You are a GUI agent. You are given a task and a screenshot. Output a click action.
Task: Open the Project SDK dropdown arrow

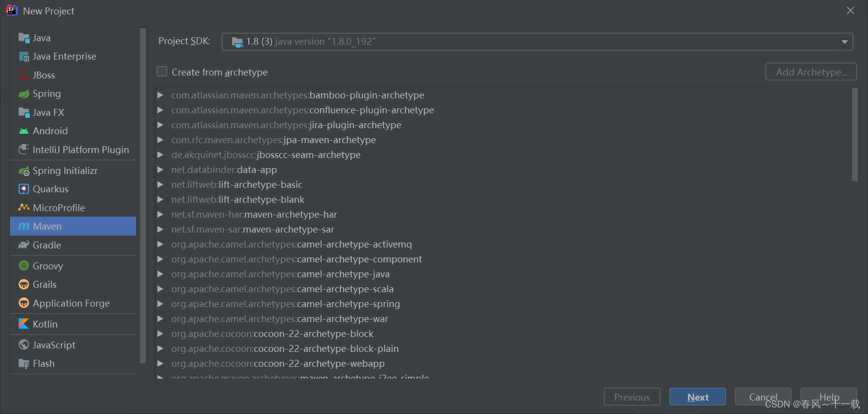click(x=845, y=42)
